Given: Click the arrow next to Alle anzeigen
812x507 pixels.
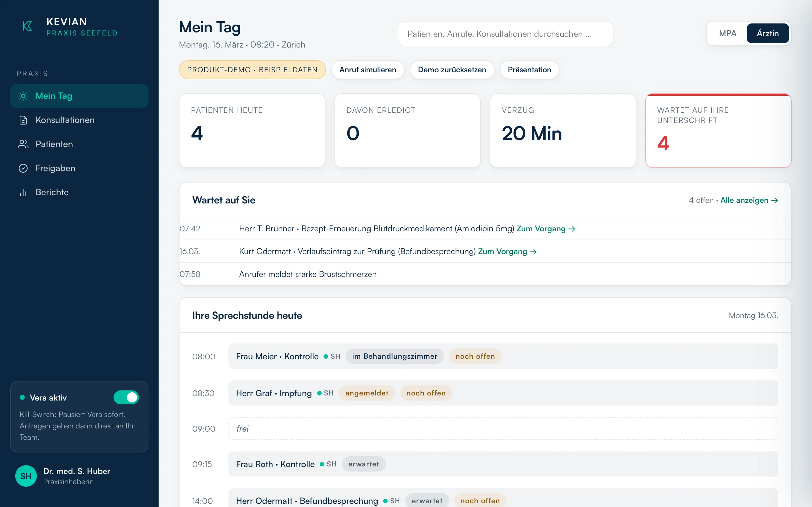Looking at the screenshot, I should 775,200.
